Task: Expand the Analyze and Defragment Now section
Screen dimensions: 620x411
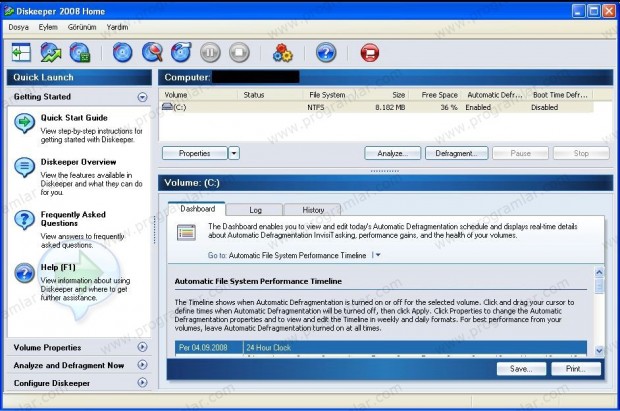Action: 142,365
